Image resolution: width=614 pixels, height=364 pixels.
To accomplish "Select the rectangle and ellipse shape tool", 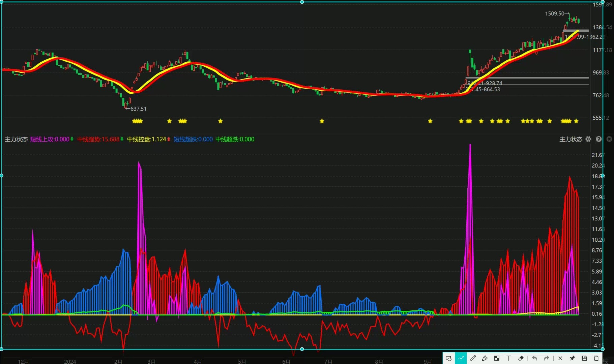I will [448, 358].
